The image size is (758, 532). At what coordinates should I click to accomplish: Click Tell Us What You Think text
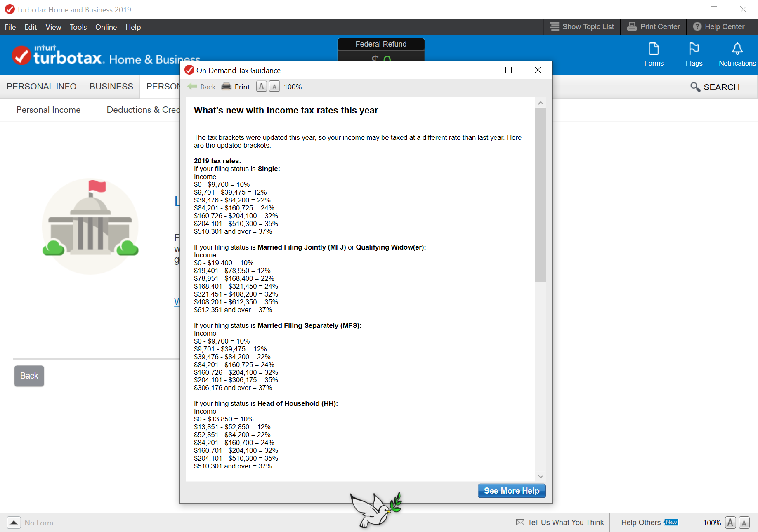(x=565, y=523)
